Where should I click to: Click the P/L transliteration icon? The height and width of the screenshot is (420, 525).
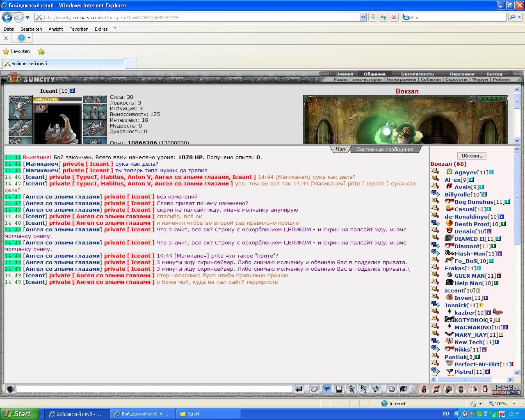pos(363,389)
